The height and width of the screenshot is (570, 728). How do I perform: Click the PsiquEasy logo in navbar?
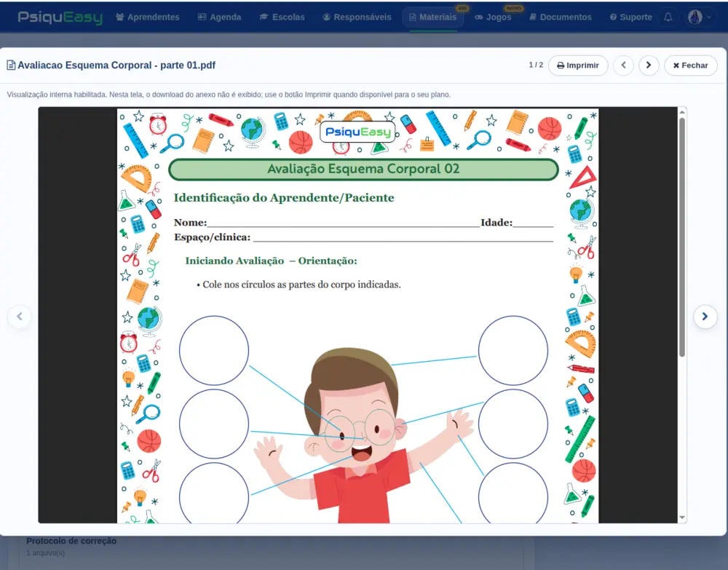[60, 17]
